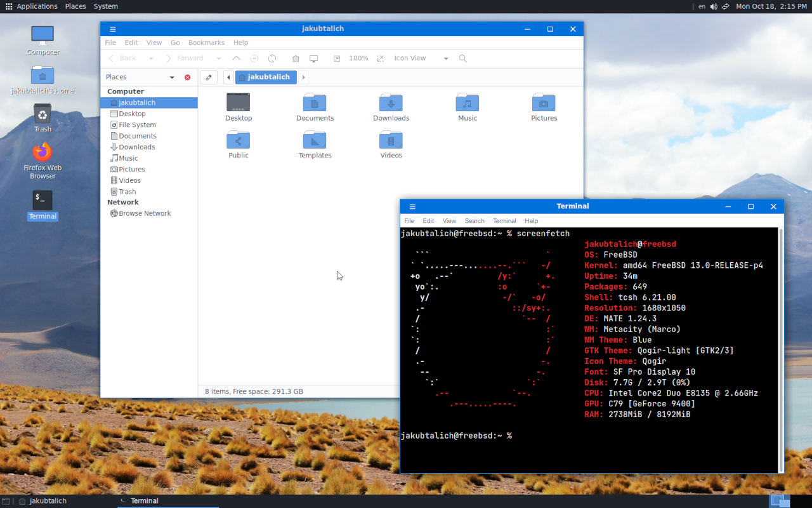
Task: Select File System in the sidebar
Action: tap(149, 125)
